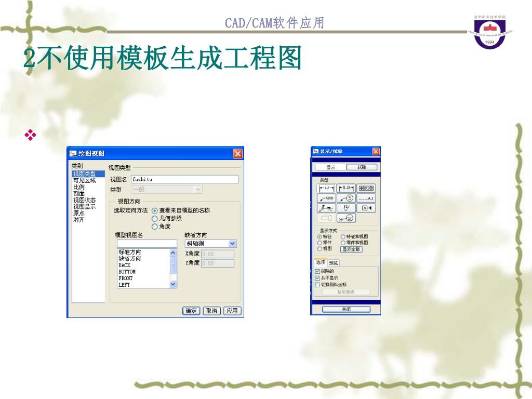Switch to the 显示 toggle tab

coord(331,167)
